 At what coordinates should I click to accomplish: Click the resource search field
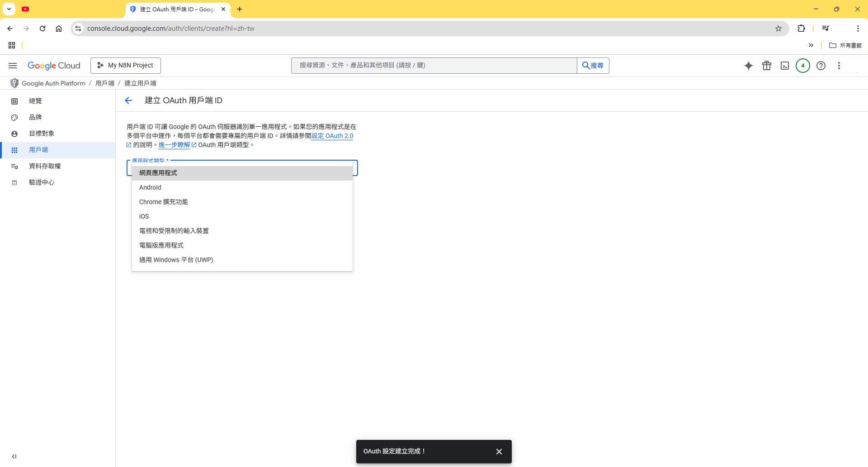coord(434,65)
